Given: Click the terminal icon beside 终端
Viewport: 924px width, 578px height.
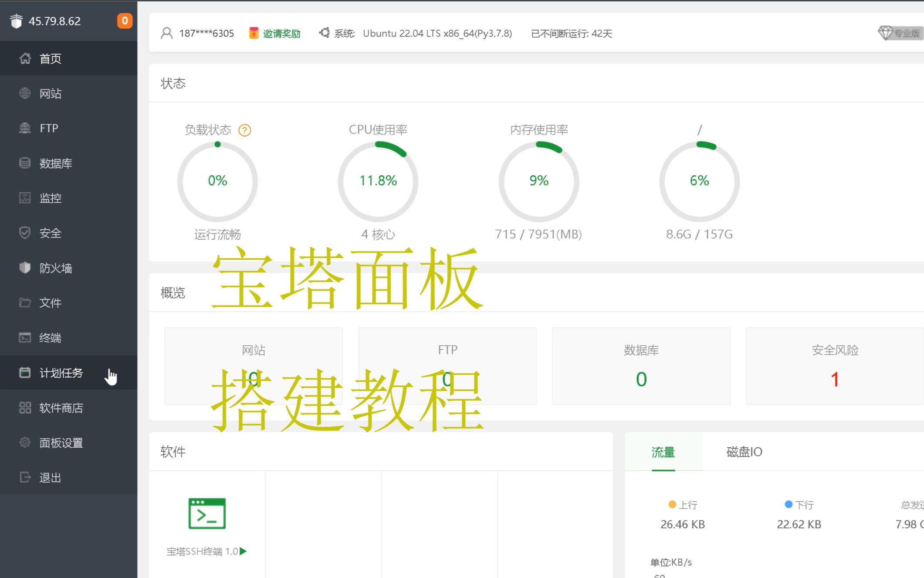Looking at the screenshot, I should click(25, 337).
